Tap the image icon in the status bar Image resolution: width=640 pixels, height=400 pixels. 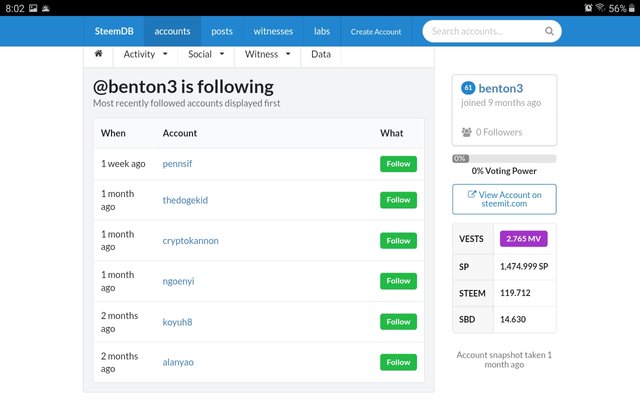pyautogui.click(x=33, y=7)
